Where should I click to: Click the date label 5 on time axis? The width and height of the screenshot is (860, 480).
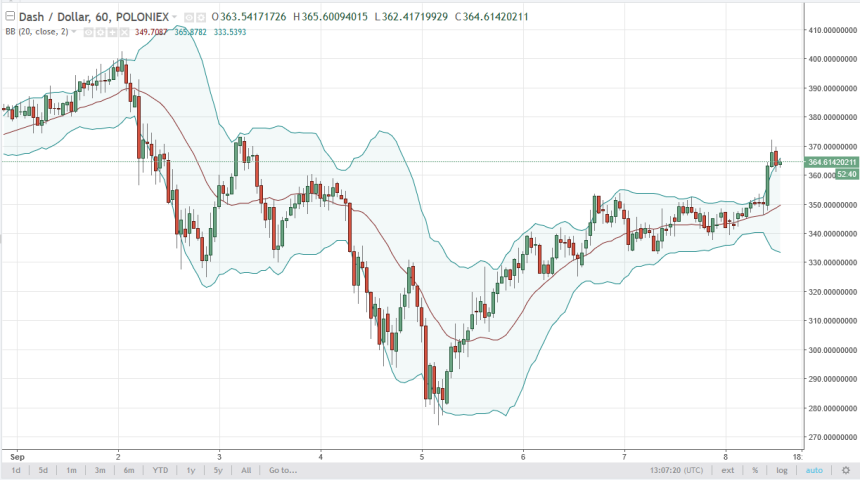pyautogui.click(x=422, y=456)
